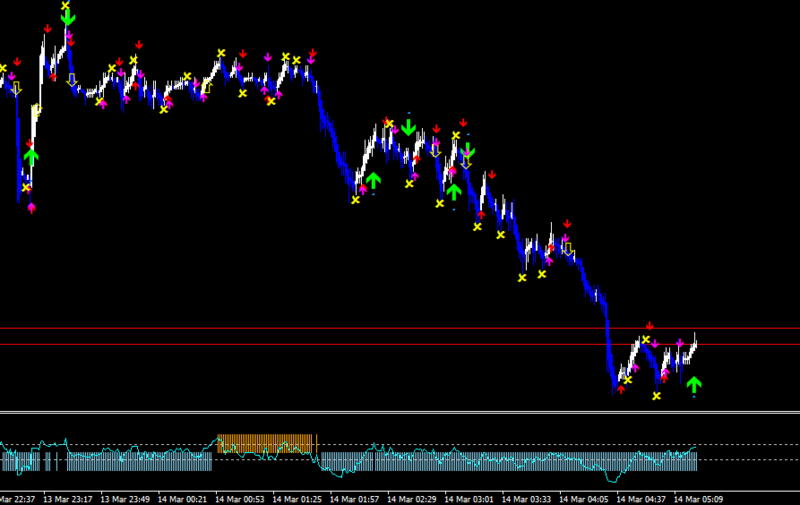
Task: Click the 13 Mar 23:17 time label
Action: coord(68,499)
